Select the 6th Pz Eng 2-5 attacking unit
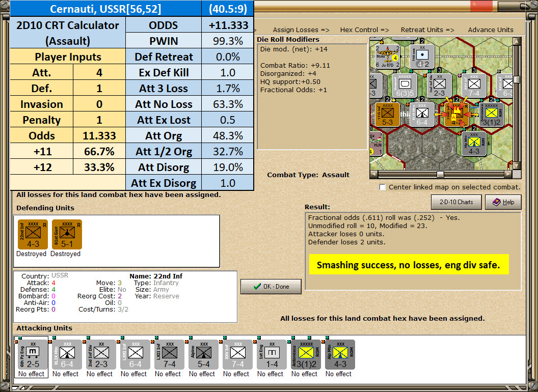 (x=33, y=355)
